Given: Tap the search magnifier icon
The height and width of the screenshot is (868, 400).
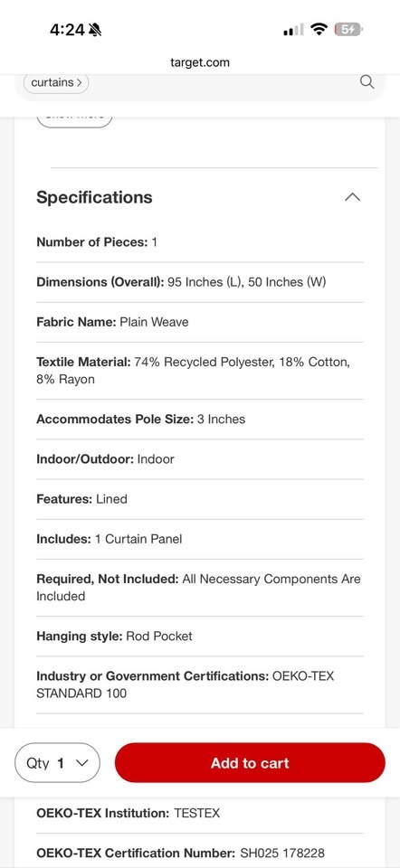Looking at the screenshot, I should pyautogui.click(x=367, y=82).
